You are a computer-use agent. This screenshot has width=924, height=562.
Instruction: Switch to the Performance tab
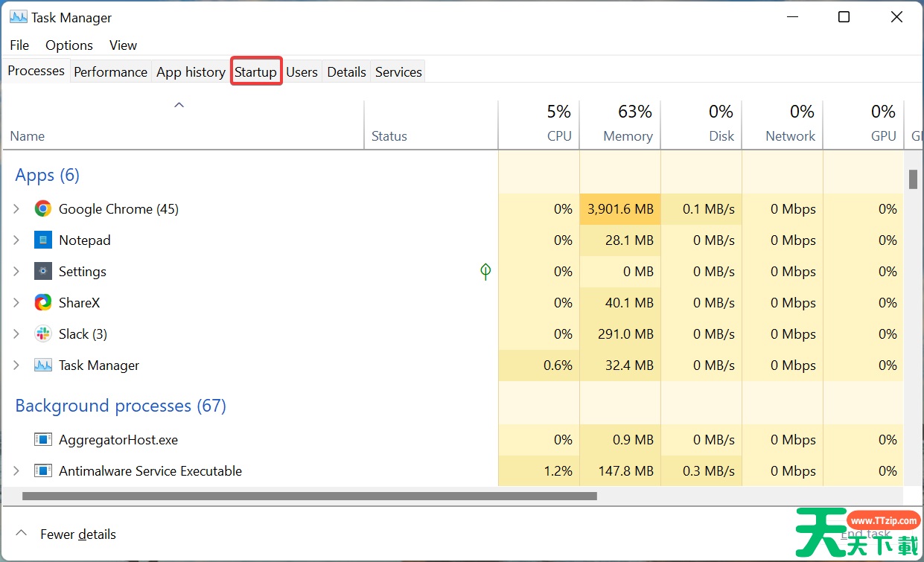[x=110, y=72]
